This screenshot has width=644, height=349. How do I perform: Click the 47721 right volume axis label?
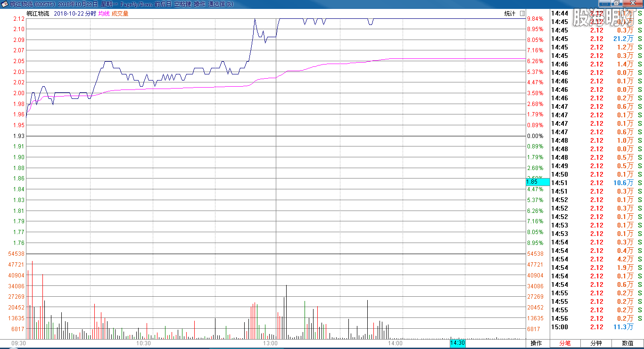[x=536, y=265]
